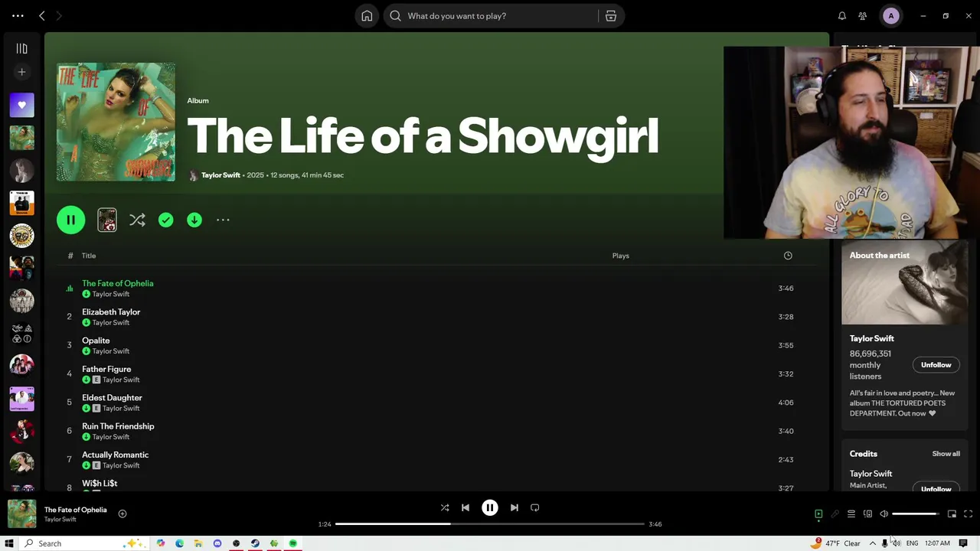Open Your Library sidebar icon
980x551 pixels.
(21, 49)
